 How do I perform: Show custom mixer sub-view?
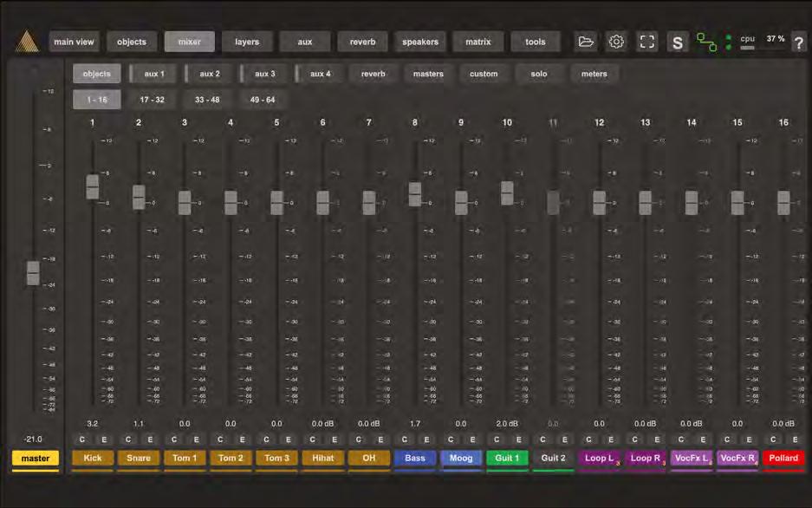[x=484, y=74]
